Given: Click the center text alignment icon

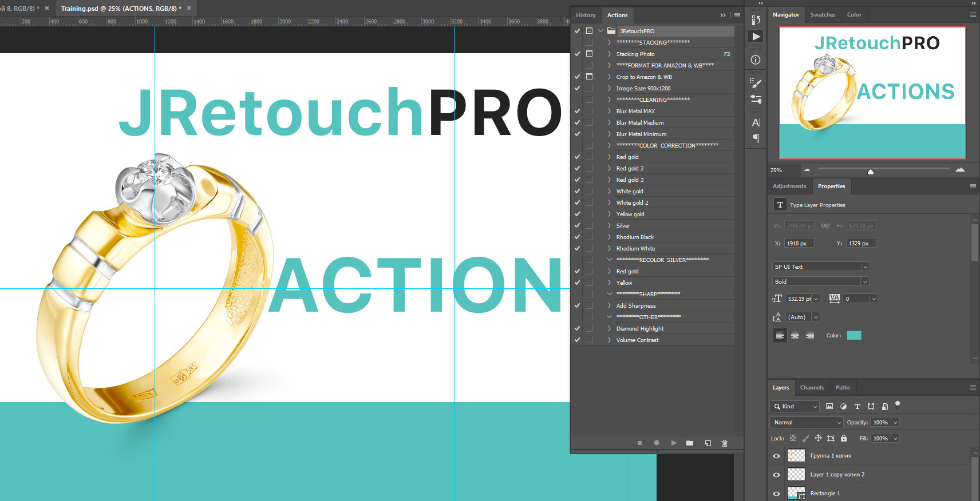Looking at the screenshot, I should (x=795, y=336).
